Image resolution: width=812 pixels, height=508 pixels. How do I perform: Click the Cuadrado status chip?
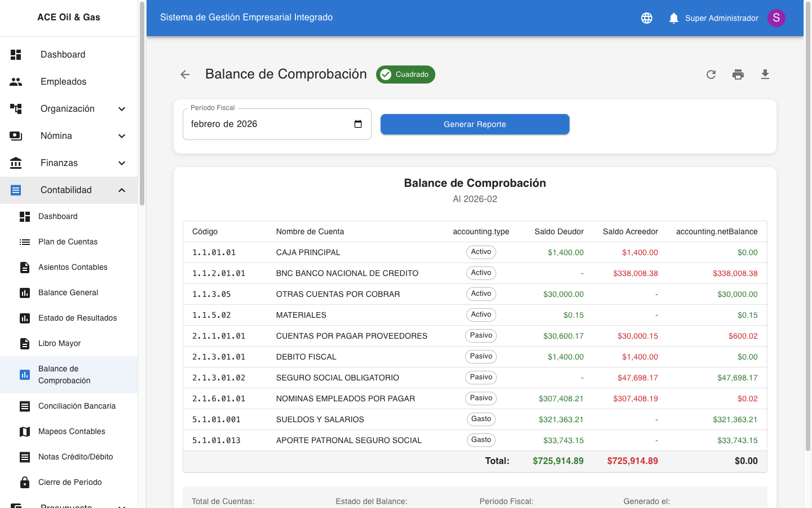pos(405,75)
